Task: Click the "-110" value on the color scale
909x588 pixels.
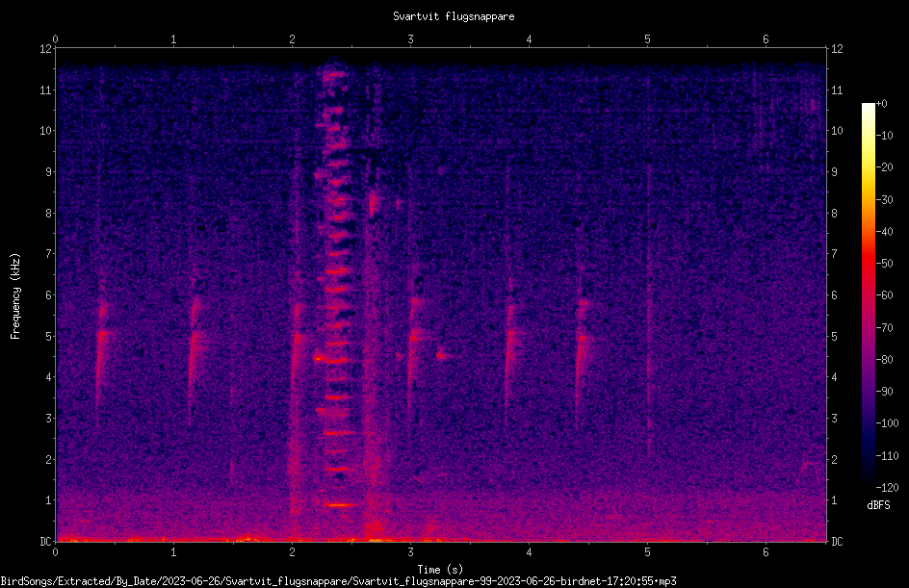Action: click(x=888, y=456)
